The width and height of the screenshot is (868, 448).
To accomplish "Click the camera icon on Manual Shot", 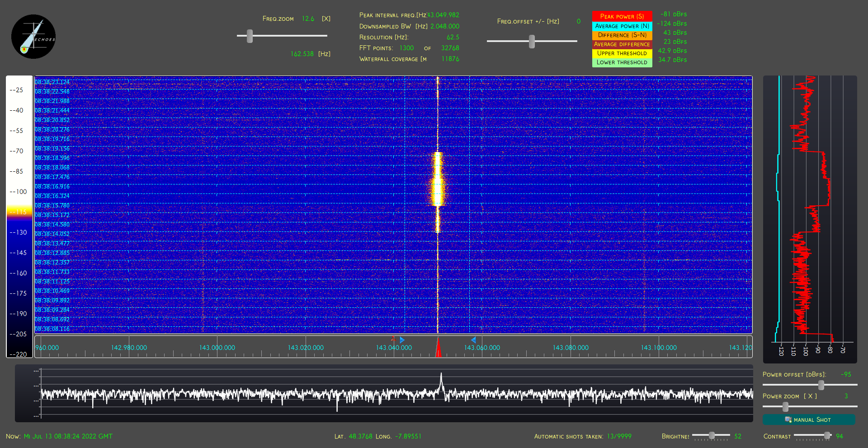I will point(788,420).
